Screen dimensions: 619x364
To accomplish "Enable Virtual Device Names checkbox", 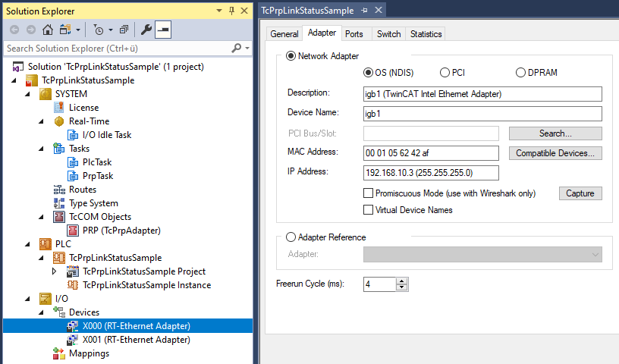I will click(x=368, y=209).
